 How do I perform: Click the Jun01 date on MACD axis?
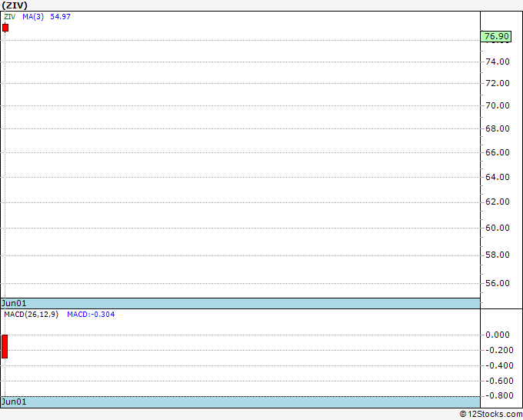coord(14,402)
